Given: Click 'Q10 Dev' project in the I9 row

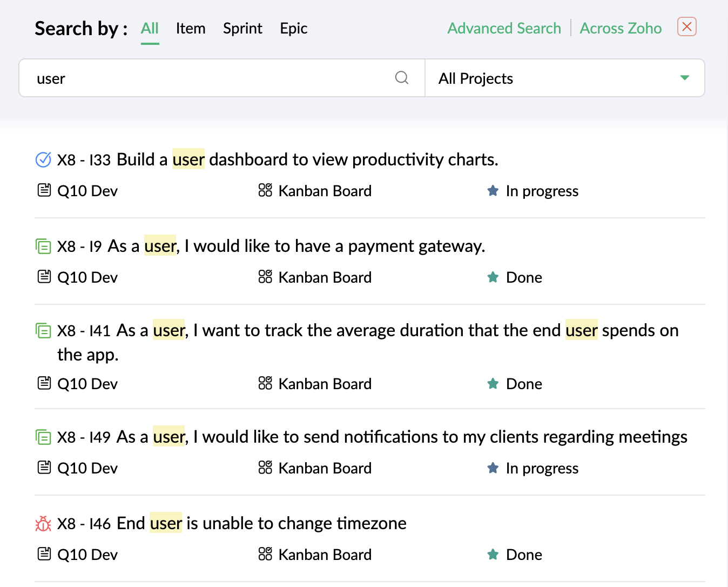Looking at the screenshot, I should [87, 277].
